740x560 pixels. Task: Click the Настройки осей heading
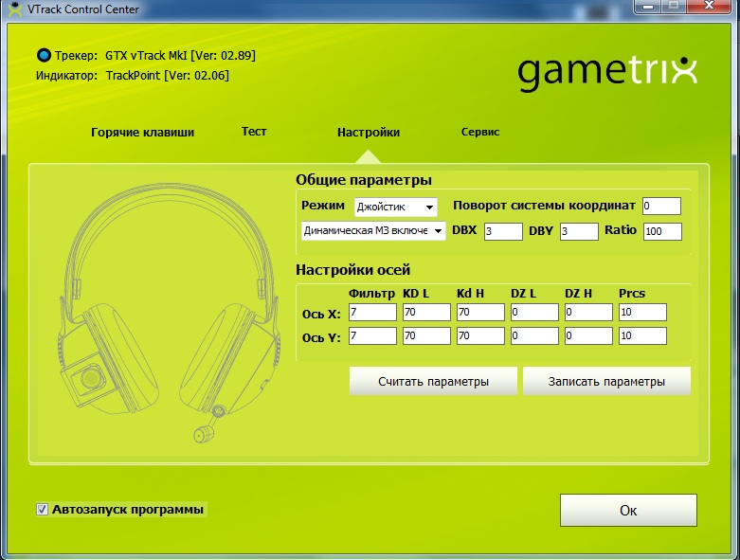pos(352,270)
